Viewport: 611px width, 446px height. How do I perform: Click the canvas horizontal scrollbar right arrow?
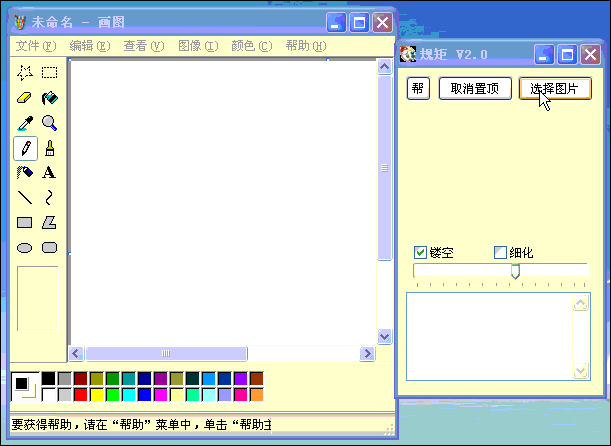click(368, 353)
